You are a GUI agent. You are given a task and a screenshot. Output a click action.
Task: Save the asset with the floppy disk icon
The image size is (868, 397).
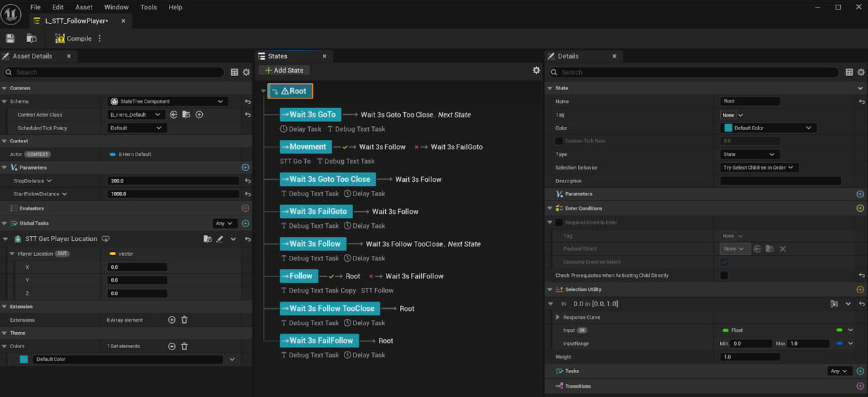[10, 39]
